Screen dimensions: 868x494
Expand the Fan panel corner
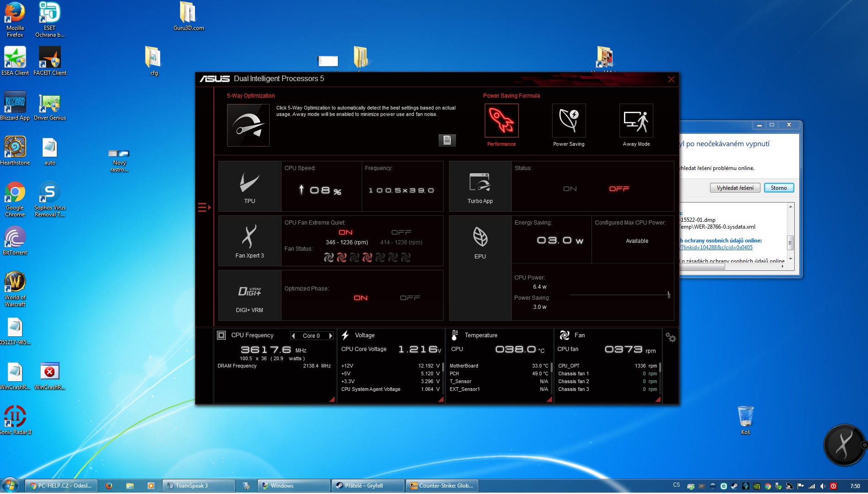click(658, 400)
